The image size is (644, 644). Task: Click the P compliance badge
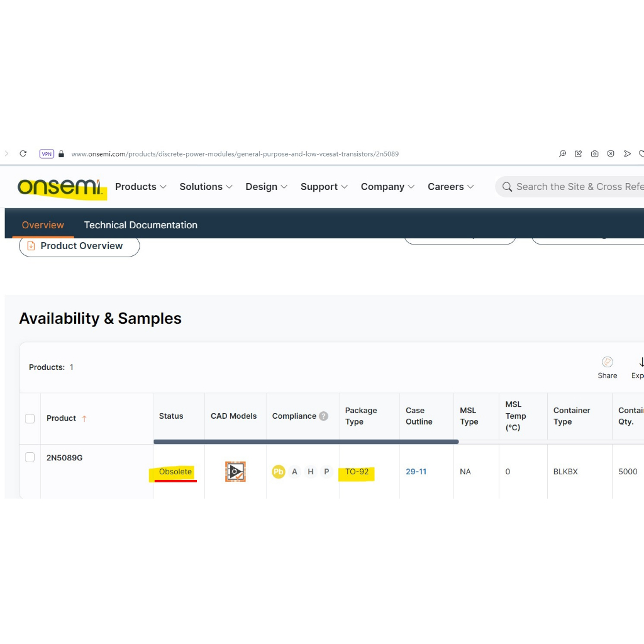pyautogui.click(x=326, y=472)
